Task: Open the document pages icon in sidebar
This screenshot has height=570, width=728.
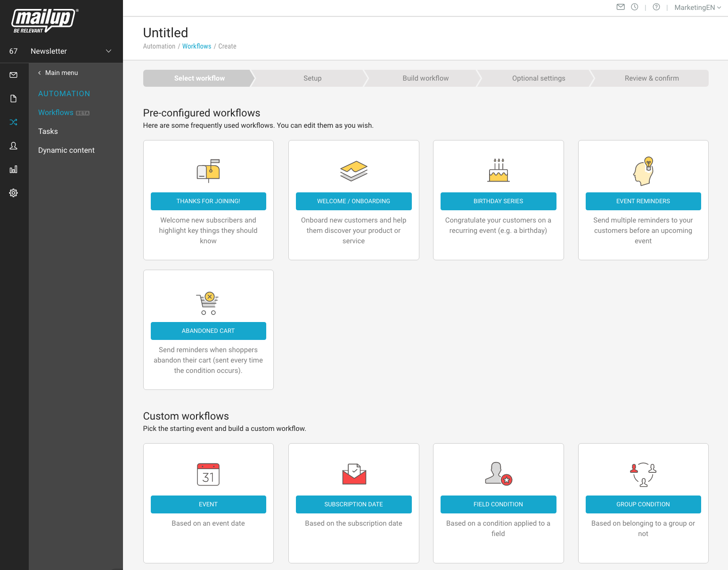Action: (14, 99)
